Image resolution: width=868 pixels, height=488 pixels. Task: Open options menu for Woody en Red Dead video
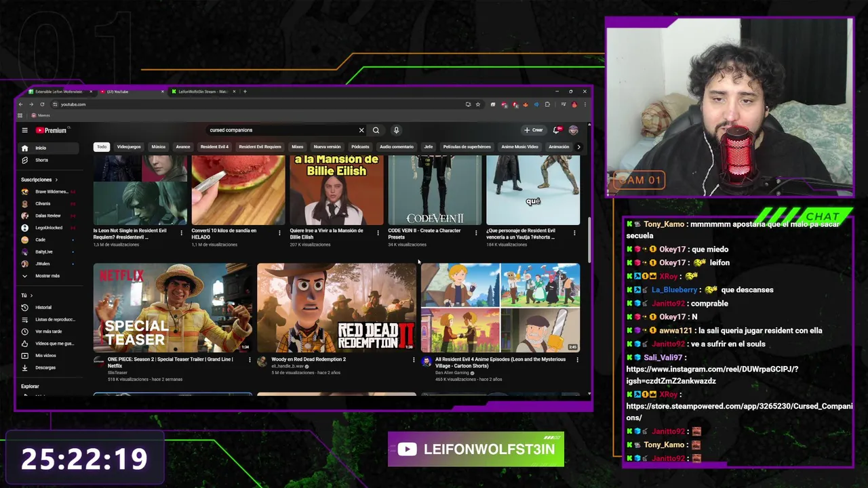pyautogui.click(x=414, y=360)
